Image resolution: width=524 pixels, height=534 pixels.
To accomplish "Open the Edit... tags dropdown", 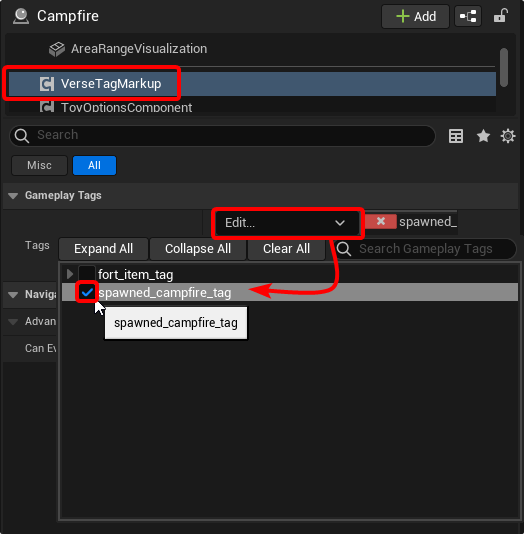I will tap(287, 223).
